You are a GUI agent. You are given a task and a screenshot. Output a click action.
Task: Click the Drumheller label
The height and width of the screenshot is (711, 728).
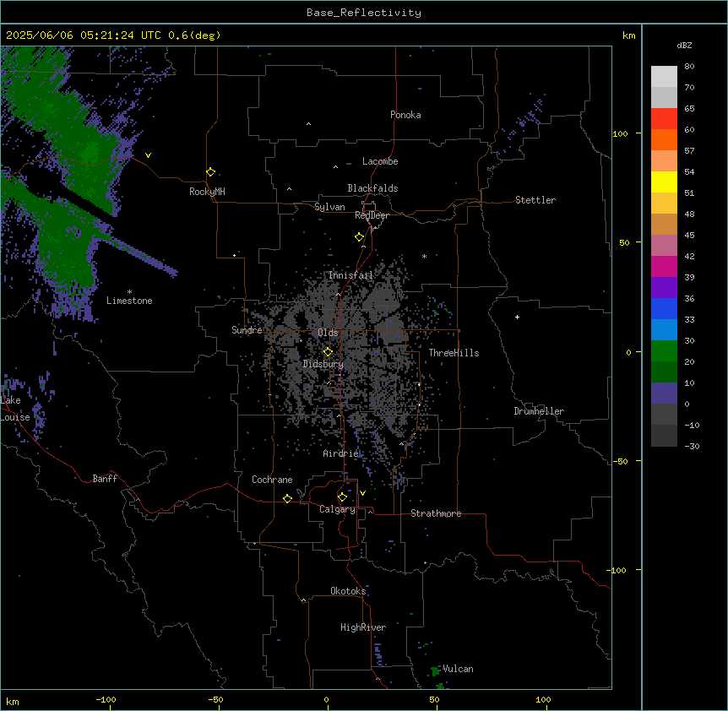point(539,411)
